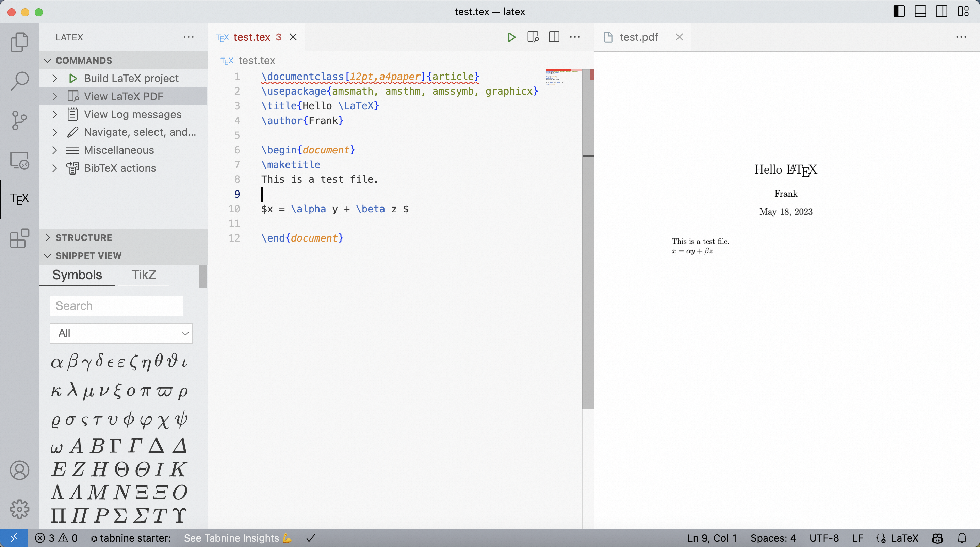Open notifications bell in status bar
This screenshot has height=547, width=980.
coord(962,538)
